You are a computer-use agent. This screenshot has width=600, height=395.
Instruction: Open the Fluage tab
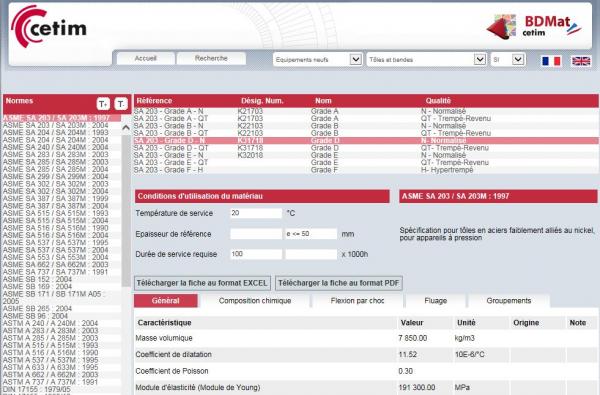click(x=435, y=300)
